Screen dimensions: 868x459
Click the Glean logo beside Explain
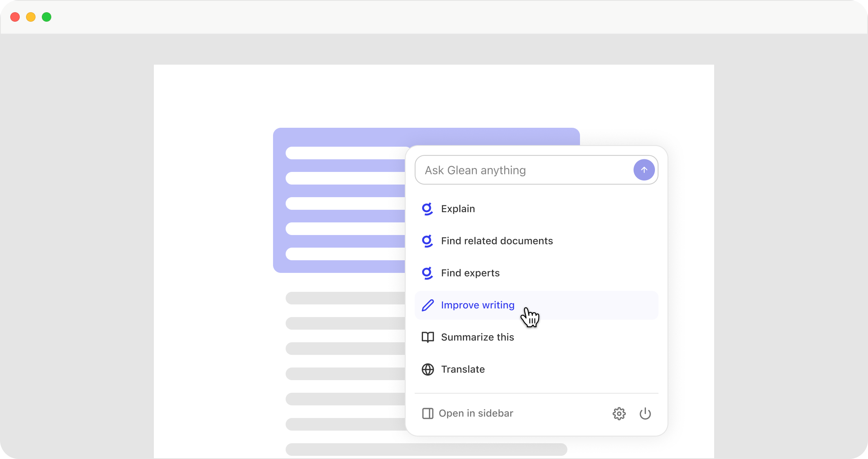tap(427, 209)
